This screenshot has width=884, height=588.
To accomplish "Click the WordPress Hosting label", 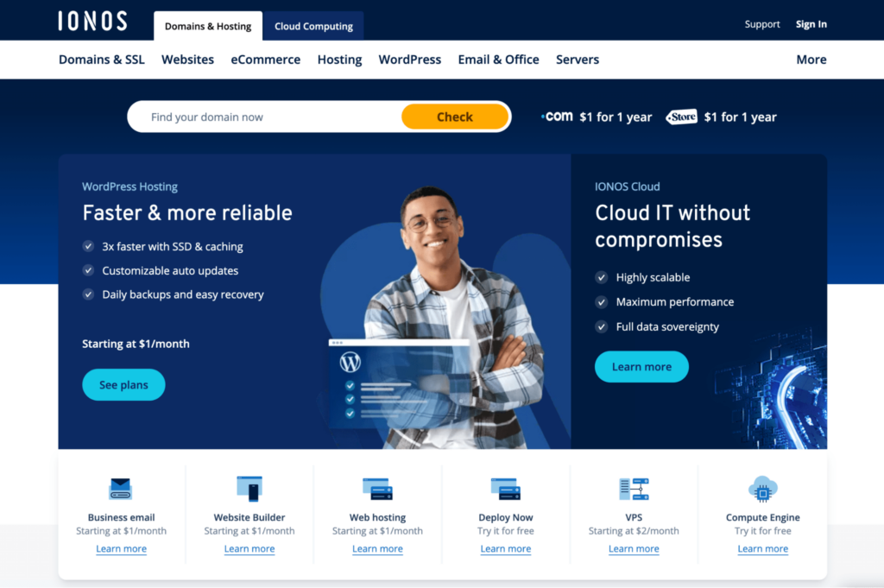I will coord(129,187).
